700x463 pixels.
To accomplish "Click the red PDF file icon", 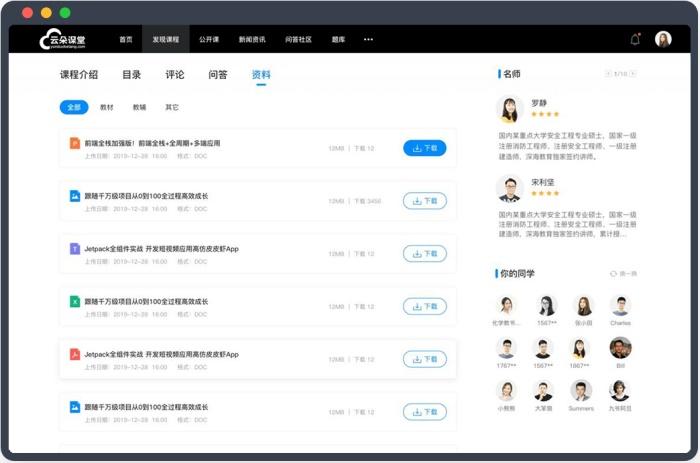I will (x=75, y=355).
